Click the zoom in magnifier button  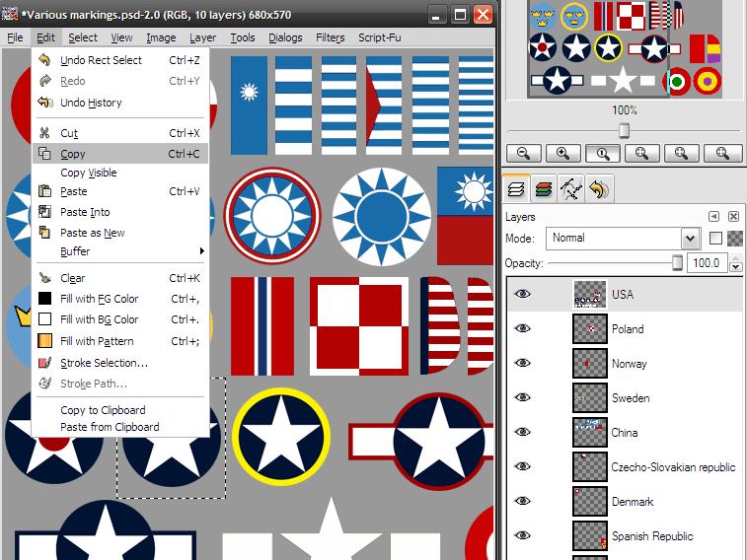563,153
